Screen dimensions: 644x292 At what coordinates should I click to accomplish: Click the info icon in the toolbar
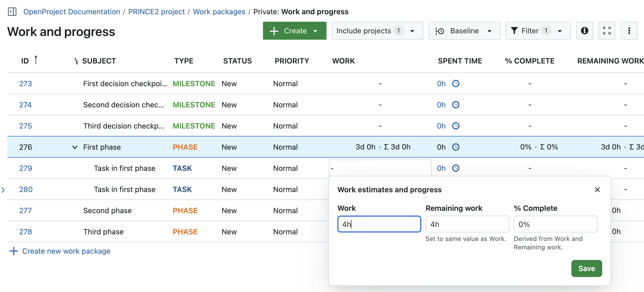(585, 31)
